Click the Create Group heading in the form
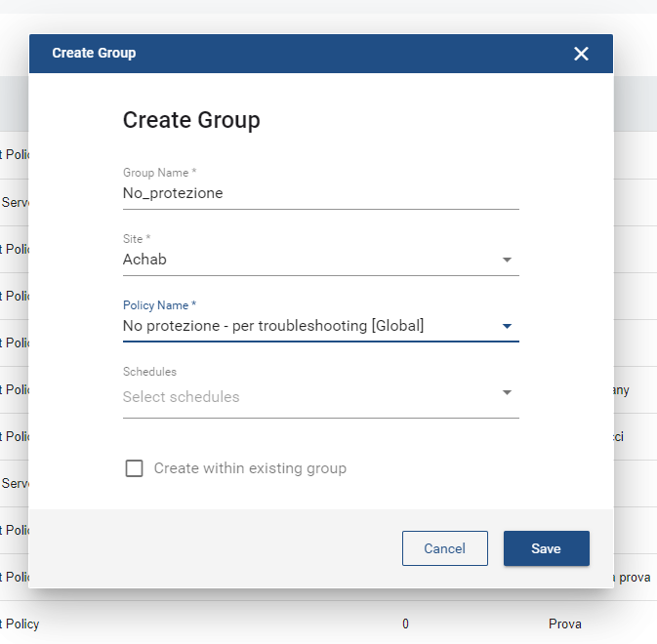 click(191, 120)
